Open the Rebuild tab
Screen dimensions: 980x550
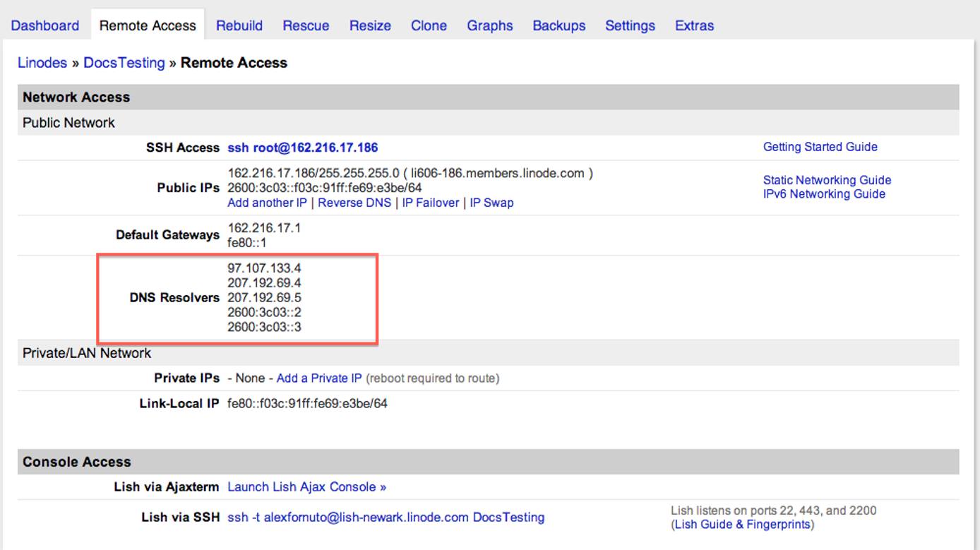point(240,25)
